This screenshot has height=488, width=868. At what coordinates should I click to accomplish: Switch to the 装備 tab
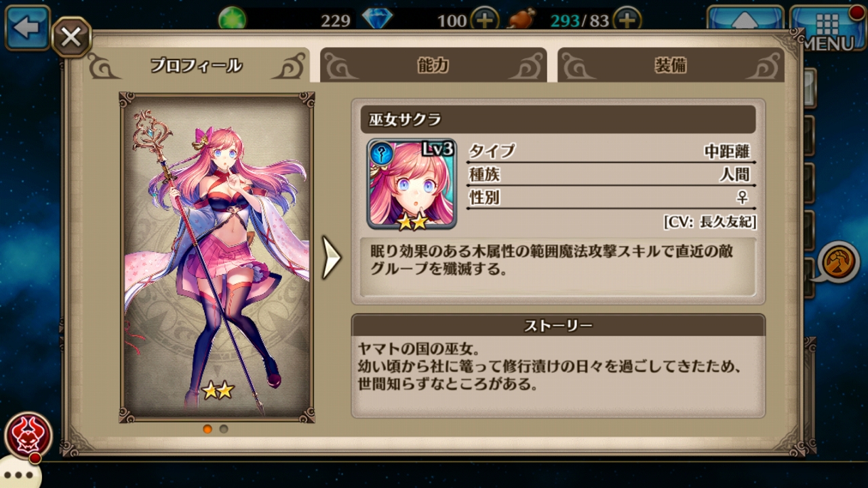click(x=671, y=66)
